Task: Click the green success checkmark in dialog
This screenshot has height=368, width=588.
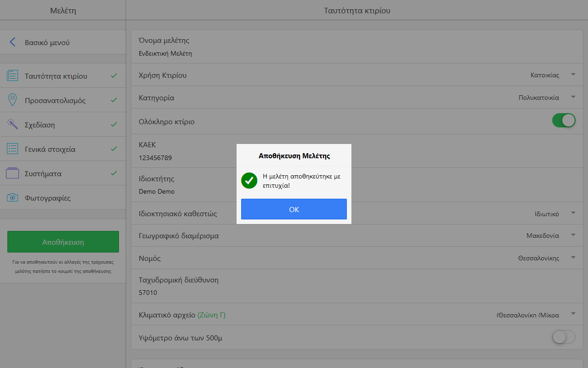Action: [249, 180]
